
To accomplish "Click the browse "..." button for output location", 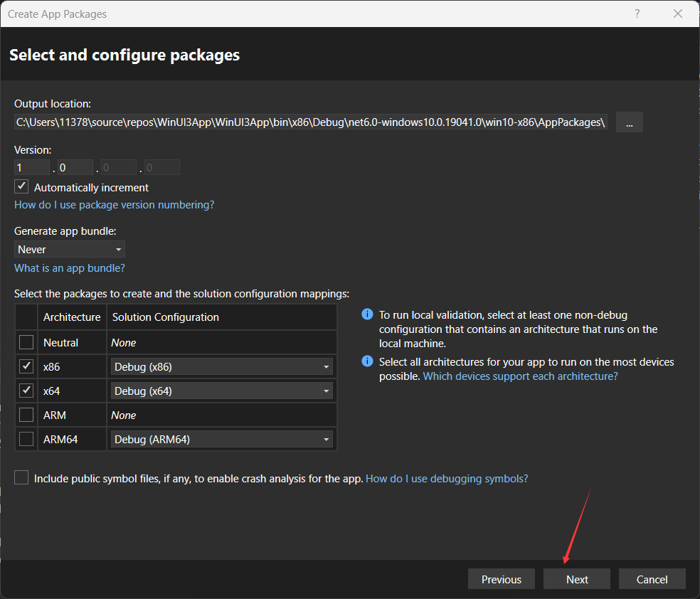I will coord(628,122).
